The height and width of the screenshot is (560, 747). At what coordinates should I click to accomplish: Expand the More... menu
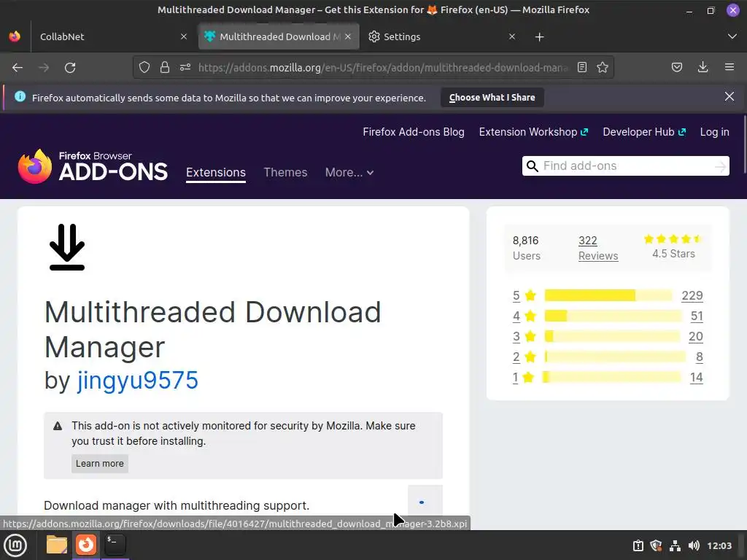(x=349, y=172)
